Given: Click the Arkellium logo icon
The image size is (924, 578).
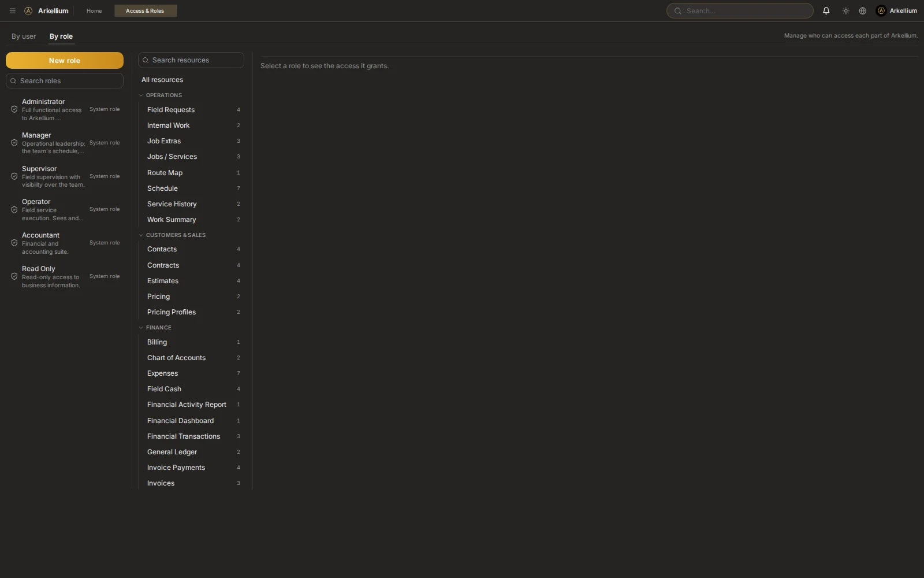Looking at the screenshot, I should tap(28, 11).
